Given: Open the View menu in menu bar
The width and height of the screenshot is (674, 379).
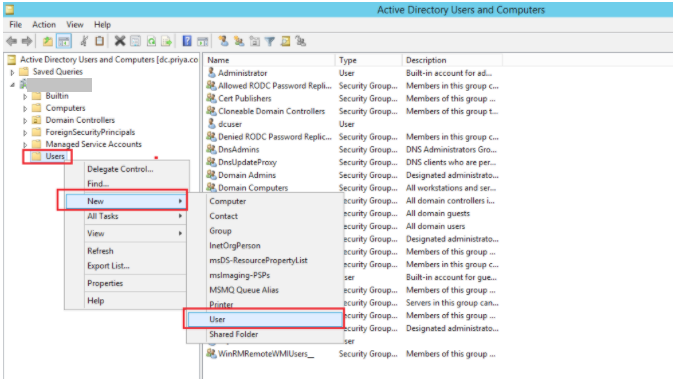Looking at the screenshot, I should (x=75, y=24).
